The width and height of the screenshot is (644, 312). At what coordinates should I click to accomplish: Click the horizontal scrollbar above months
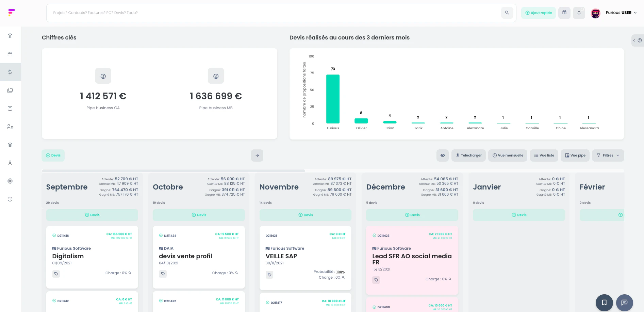pyautogui.click(x=173, y=171)
